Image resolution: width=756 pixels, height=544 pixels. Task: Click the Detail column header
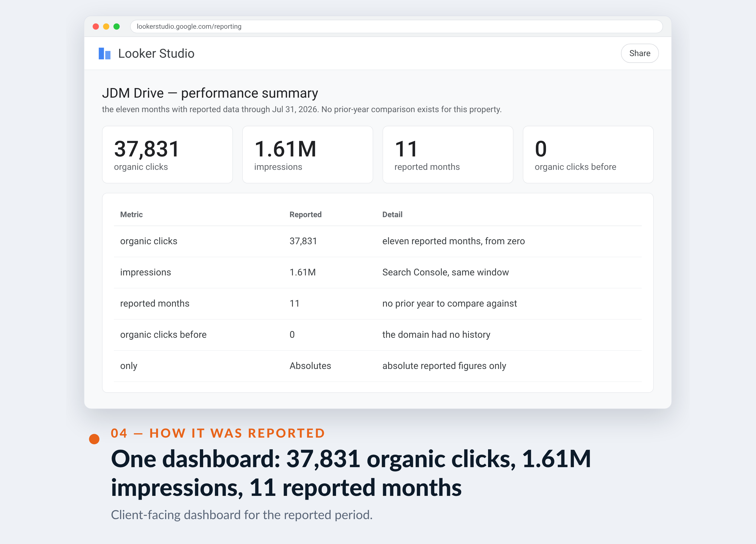[x=392, y=214]
